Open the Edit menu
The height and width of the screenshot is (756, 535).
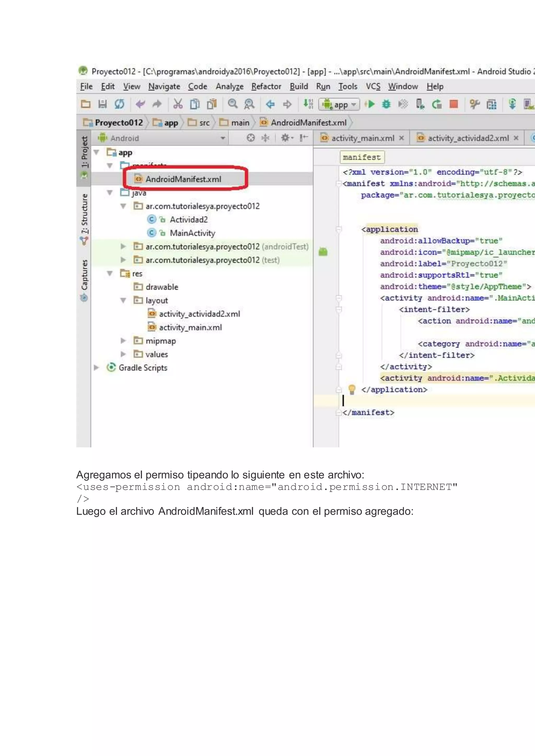(x=108, y=87)
